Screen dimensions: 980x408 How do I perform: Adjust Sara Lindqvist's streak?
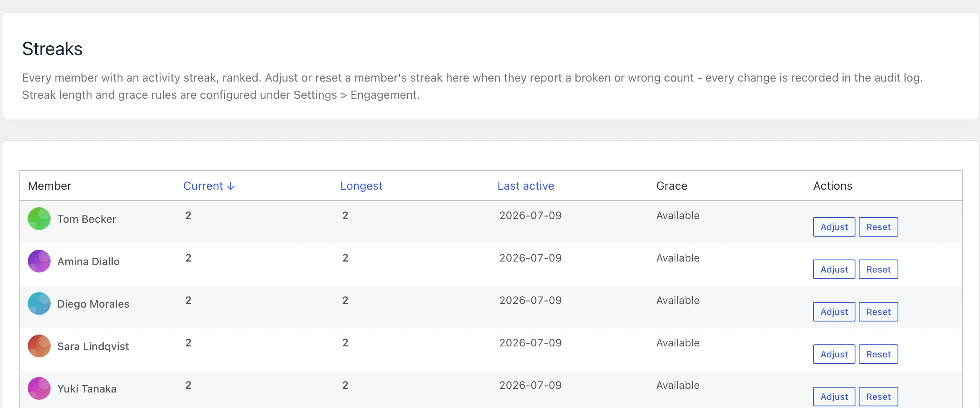[834, 354]
